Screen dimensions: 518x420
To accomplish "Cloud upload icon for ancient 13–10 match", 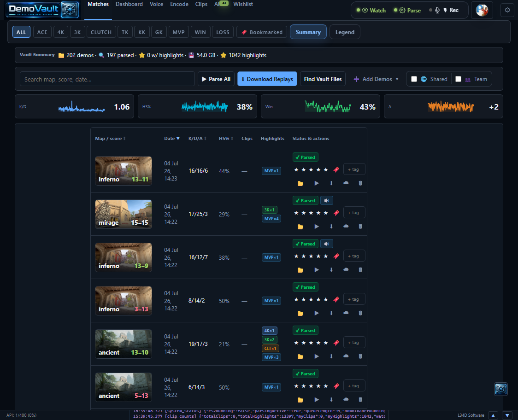I will [346, 356].
